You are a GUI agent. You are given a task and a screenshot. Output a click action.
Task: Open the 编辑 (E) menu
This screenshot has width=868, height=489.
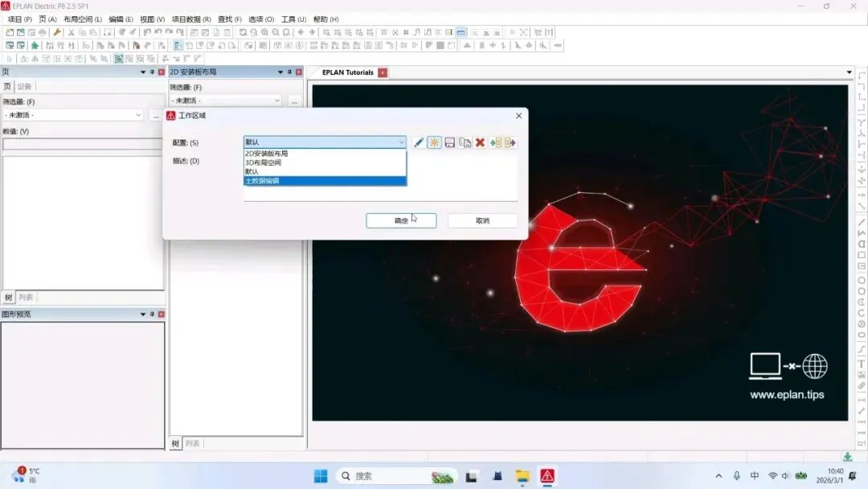coord(121,19)
